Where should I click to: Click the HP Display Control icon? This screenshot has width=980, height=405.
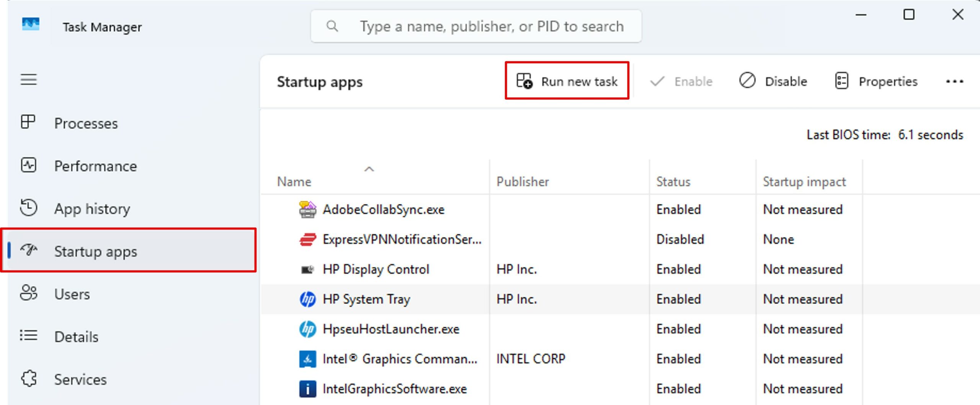[x=307, y=269]
